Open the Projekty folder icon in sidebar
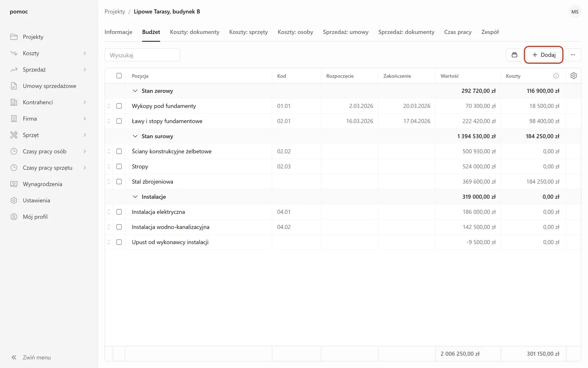Viewport: 588px width, 368px height. coord(14,37)
